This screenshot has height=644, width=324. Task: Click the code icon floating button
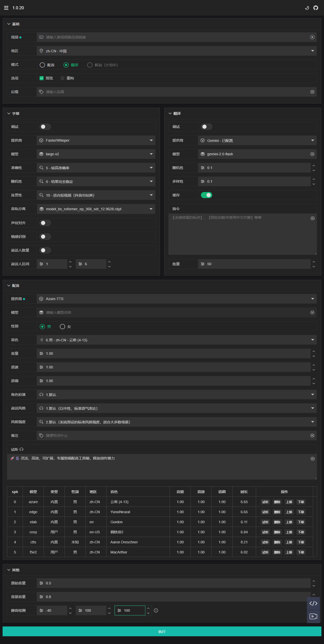313,603
